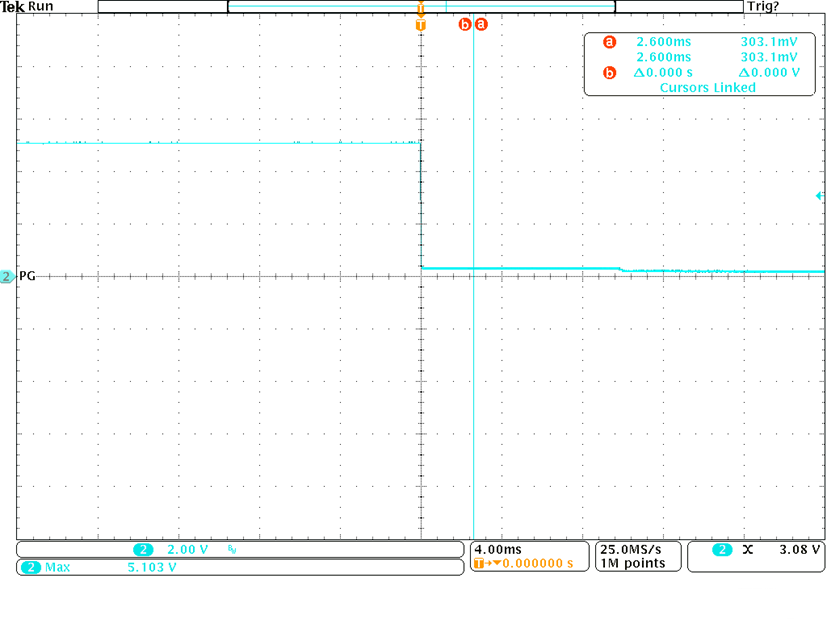Click the PG channel label
Viewport: 827px width, 620px height.
coord(27,276)
